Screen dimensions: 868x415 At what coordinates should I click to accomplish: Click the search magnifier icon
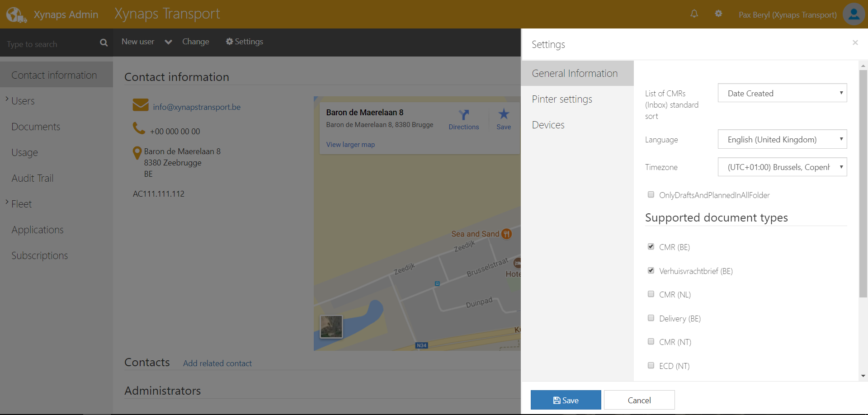(104, 42)
